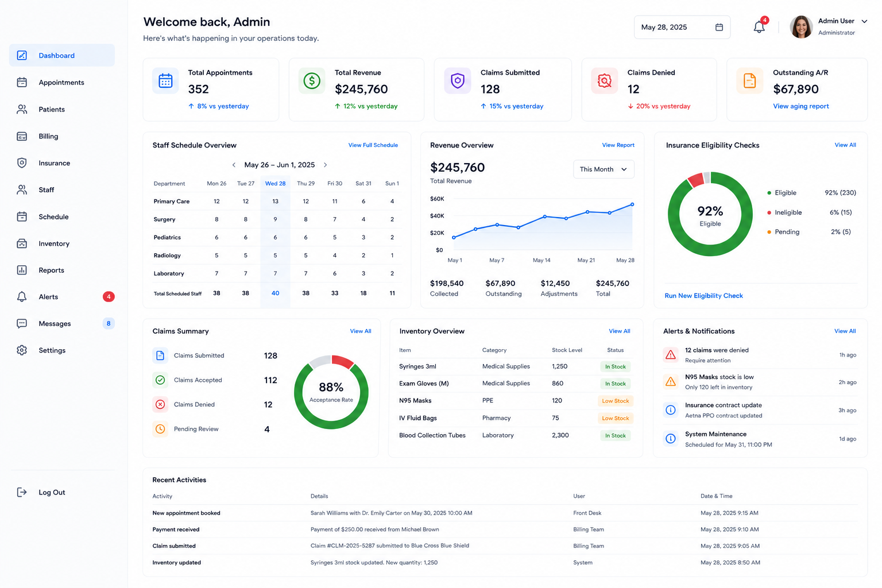Click View Full Schedule link
The width and height of the screenshot is (882, 588).
[x=373, y=145]
